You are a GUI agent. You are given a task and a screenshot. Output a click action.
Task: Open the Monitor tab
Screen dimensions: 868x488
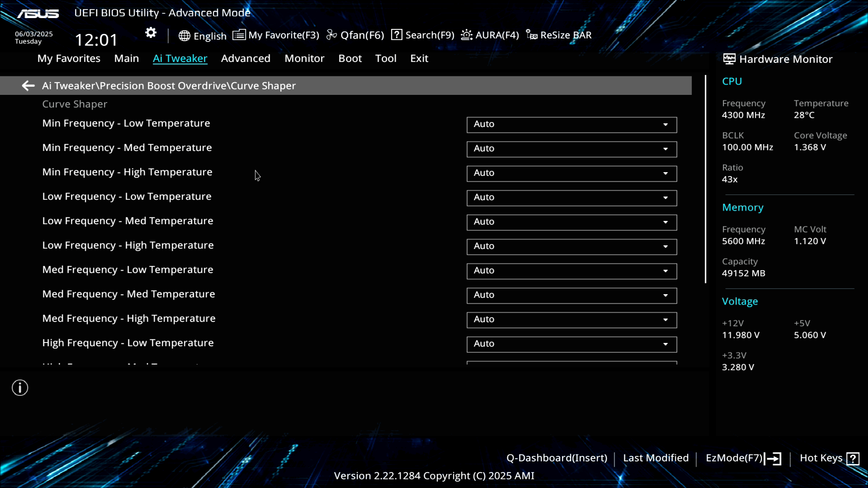304,58
